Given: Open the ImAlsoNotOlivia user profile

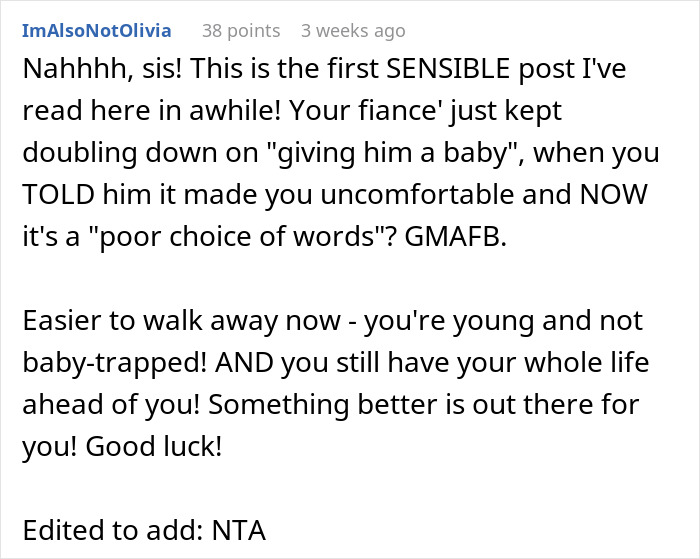Looking at the screenshot, I should click(x=96, y=31).
